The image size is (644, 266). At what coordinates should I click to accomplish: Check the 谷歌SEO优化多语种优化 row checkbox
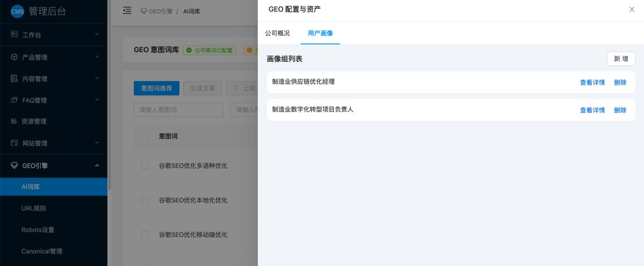[144, 166]
